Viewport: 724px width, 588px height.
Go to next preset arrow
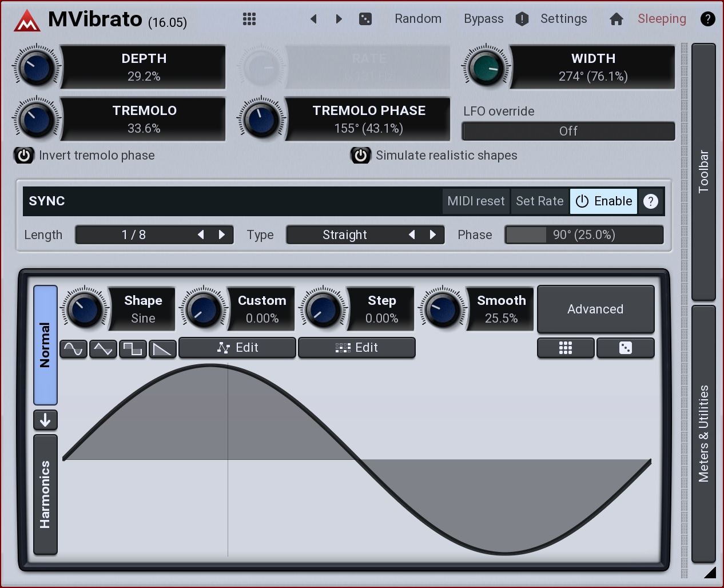[339, 19]
